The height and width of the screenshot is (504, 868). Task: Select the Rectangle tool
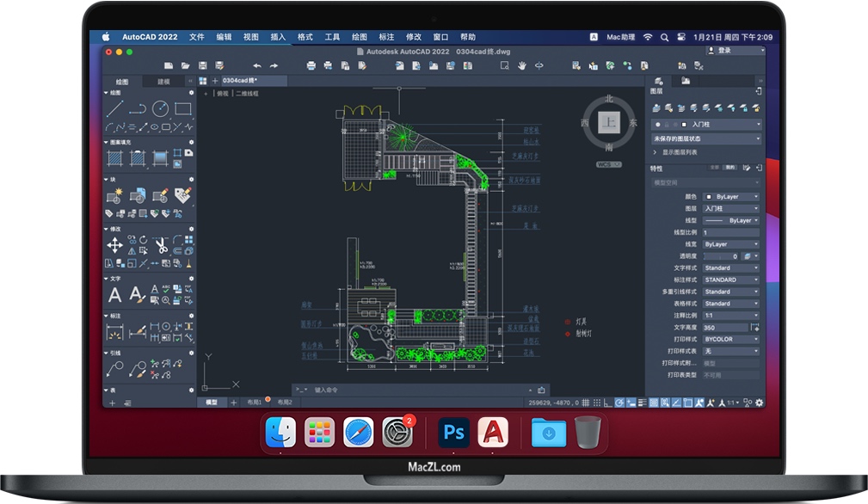181,108
